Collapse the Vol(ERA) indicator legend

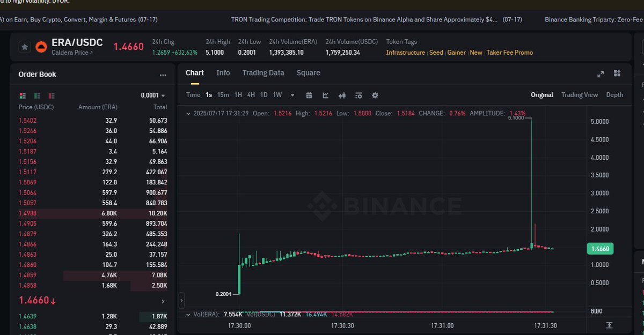(187, 314)
